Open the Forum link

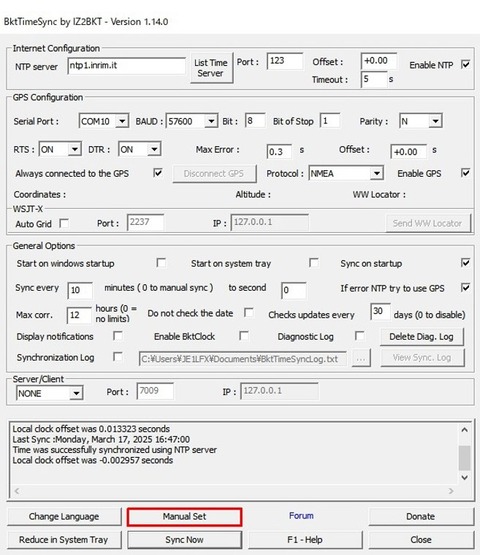point(301,516)
